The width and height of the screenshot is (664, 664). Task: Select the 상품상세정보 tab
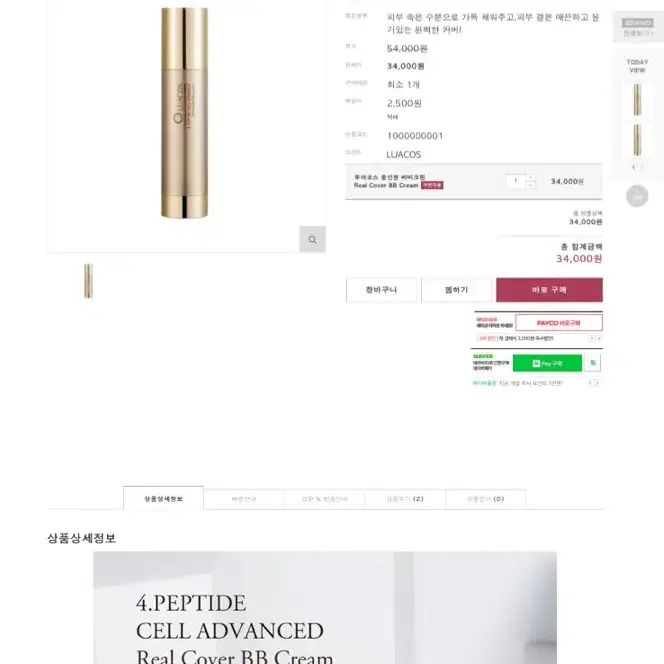click(163, 498)
